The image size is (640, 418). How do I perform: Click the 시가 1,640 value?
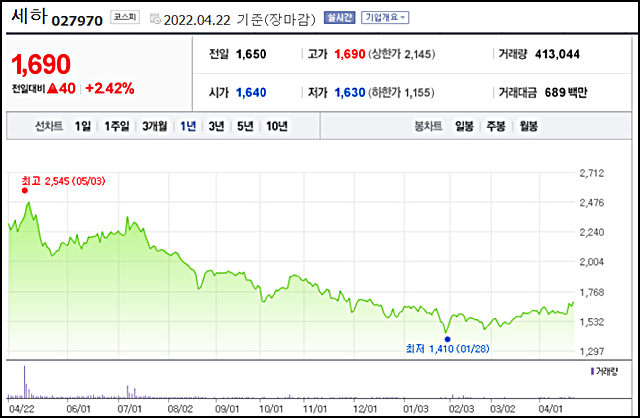[x=251, y=93]
